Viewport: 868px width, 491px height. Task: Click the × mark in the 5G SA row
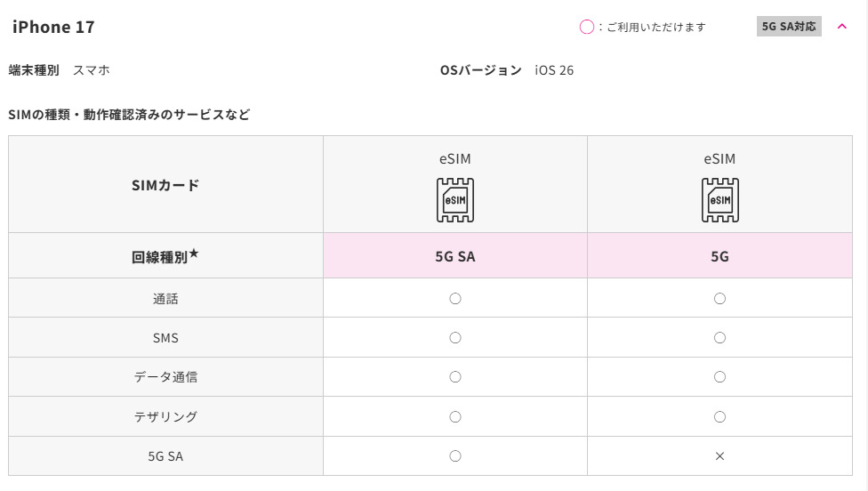point(719,456)
